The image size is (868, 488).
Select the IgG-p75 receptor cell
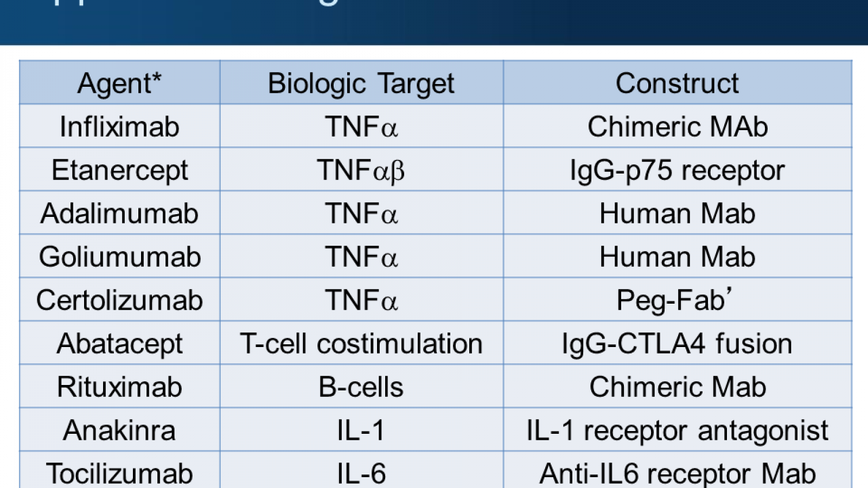677,170
